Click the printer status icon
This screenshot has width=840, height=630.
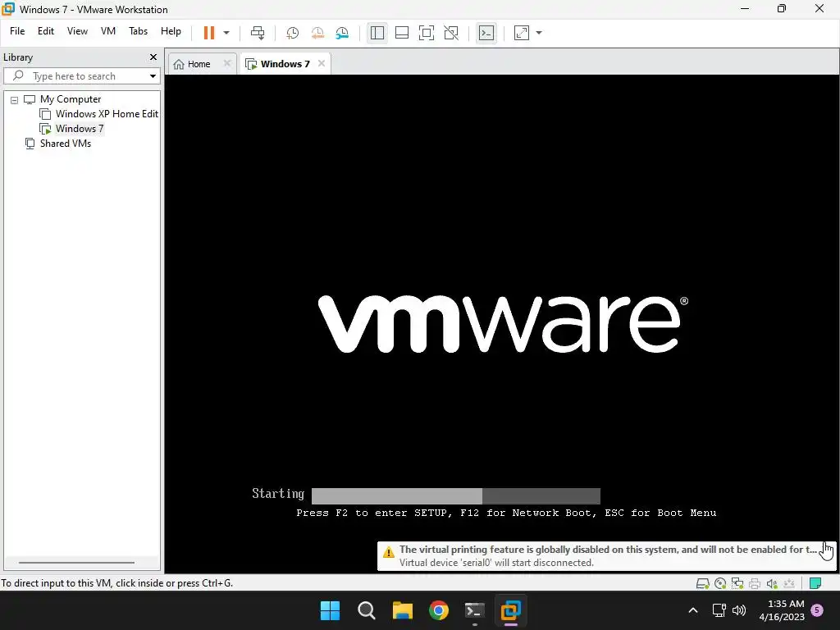[x=755, y=583]
